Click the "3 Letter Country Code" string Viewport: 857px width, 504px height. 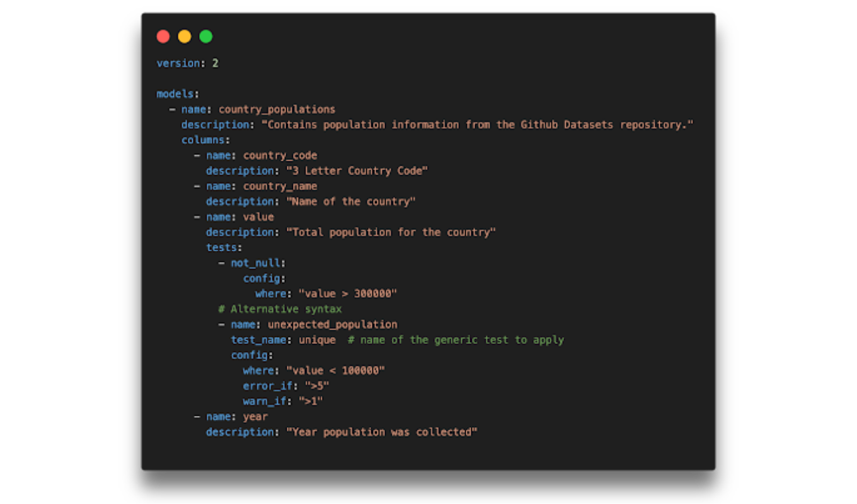coord(357,171)
